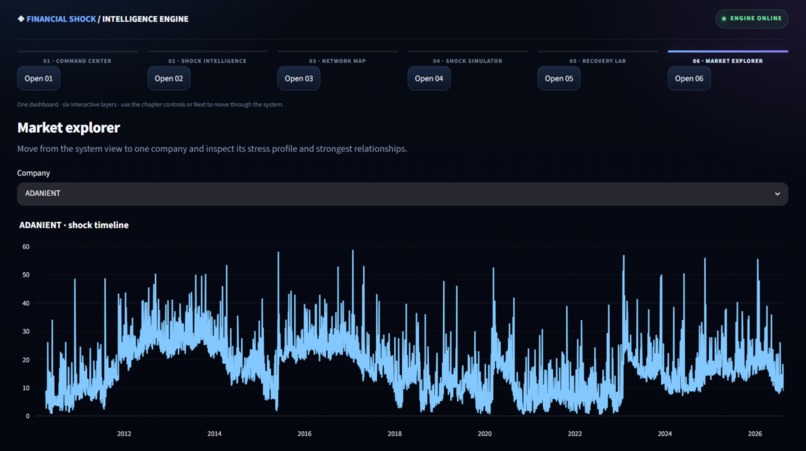Screen dimensions: 806x451
Task: Click the INTELLIGENCE ENGINE header text
Action: tap(145, 19)
